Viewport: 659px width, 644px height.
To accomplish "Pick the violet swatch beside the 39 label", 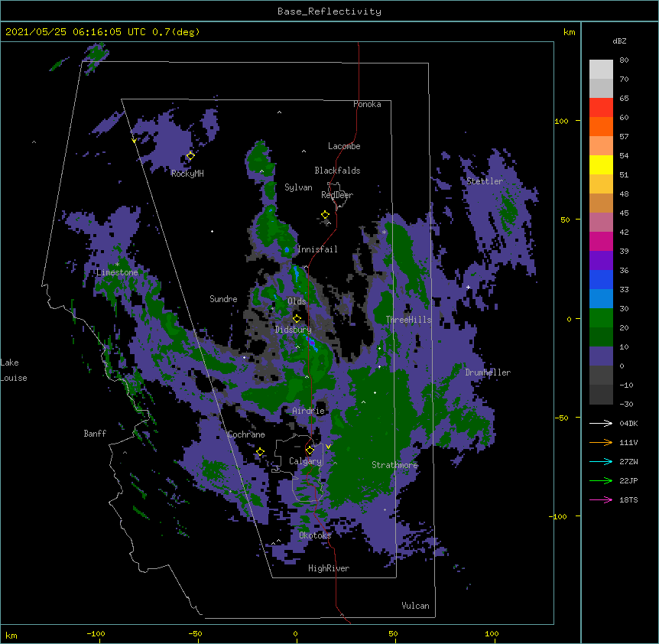I will click(x=601, y=261).
